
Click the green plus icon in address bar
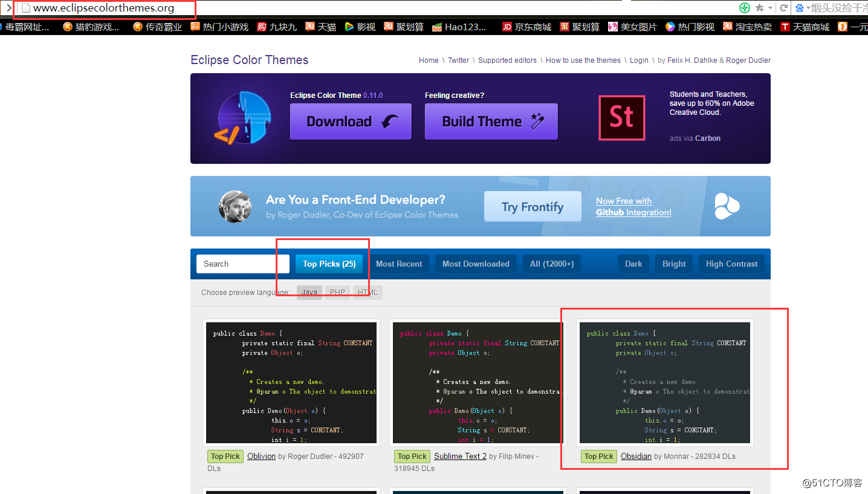(745, 8)
